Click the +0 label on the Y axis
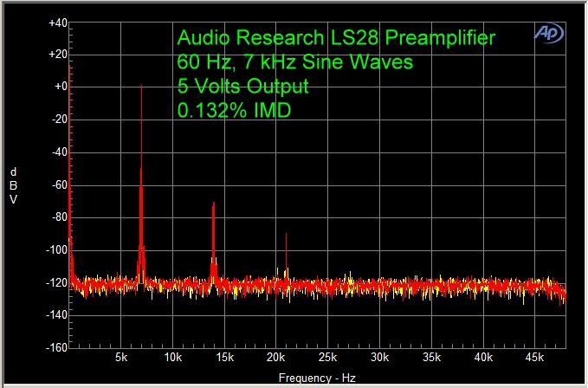 click(61, 87)
